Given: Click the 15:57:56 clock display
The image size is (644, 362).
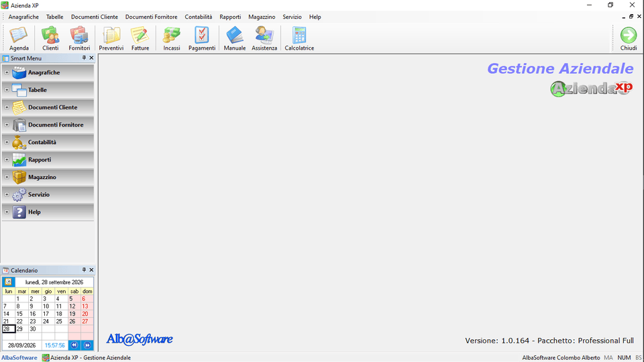Looking at the screenshot, I should point(54,345).
